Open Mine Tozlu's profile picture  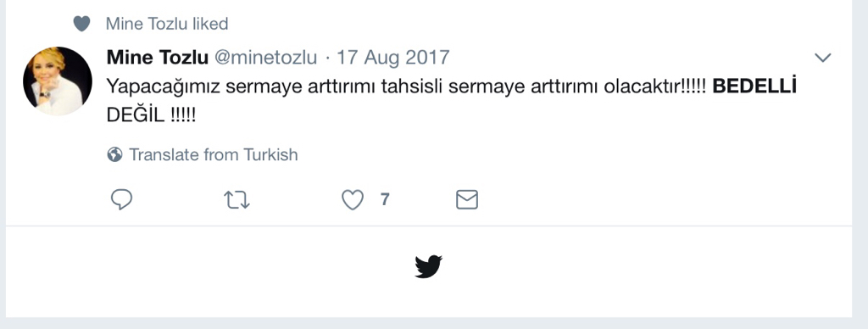58,81
